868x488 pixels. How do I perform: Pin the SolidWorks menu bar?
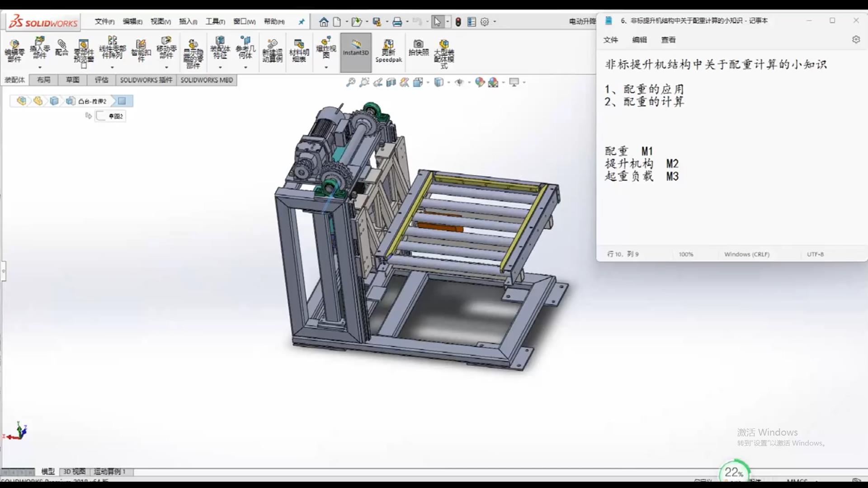(302, 22)
